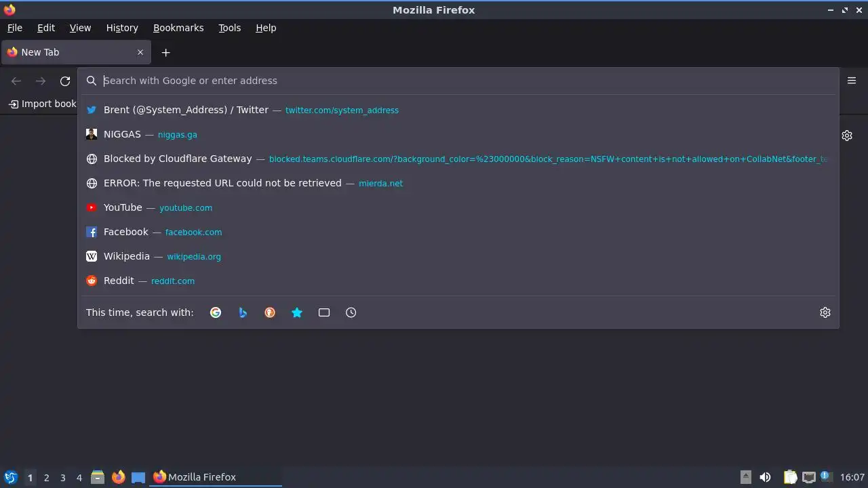This screenshot has height=488, width=868.
Task: Click the new tab page personalize gear
Action: (847, 136)
